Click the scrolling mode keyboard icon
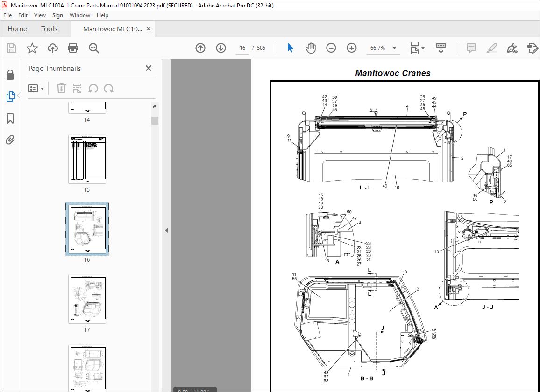The image size is (540, 392). tap(441, 48)
